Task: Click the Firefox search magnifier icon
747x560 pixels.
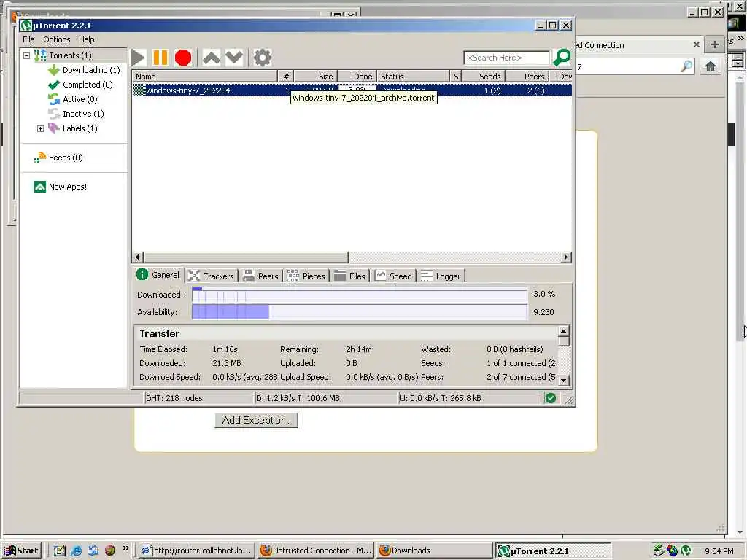Action: tap(686, 66)
